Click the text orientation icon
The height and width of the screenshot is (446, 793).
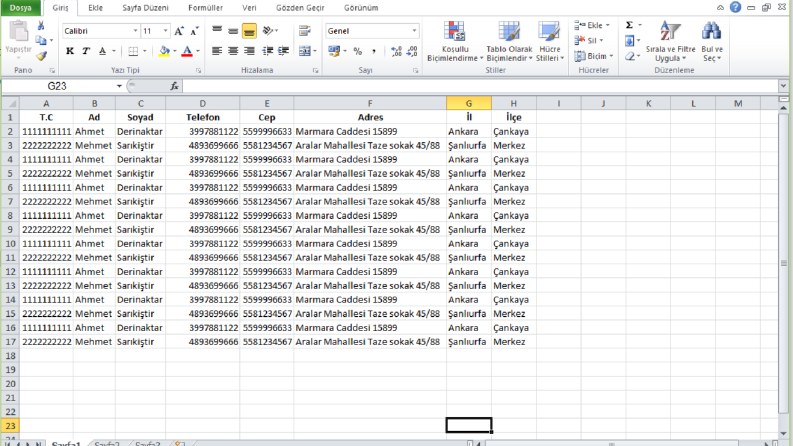tap(269, 31)
